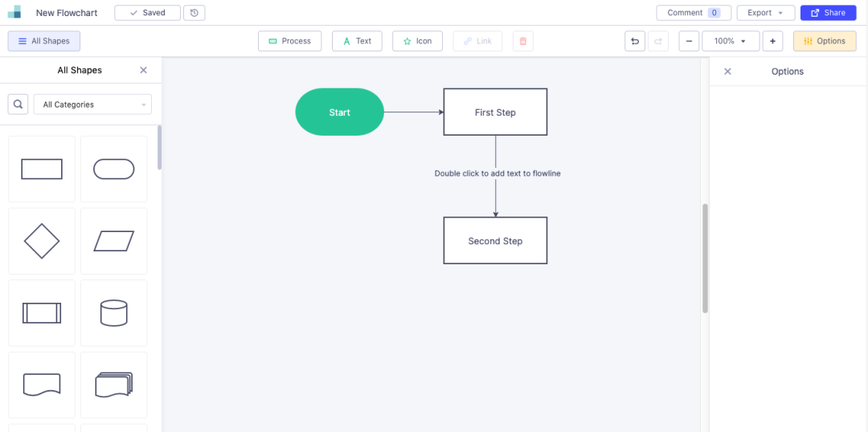Select the green Start node

(339, 112)
